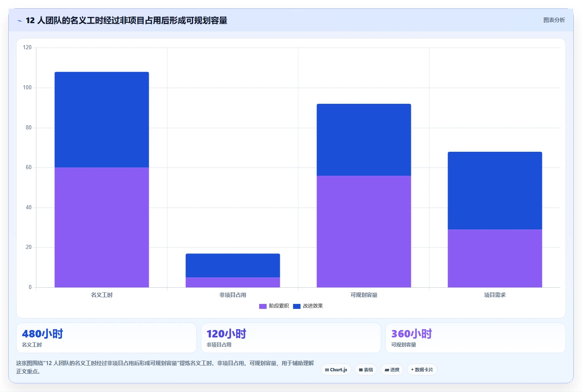
Task: Select the 表格 tag pill
Action: tap(366, 370)
